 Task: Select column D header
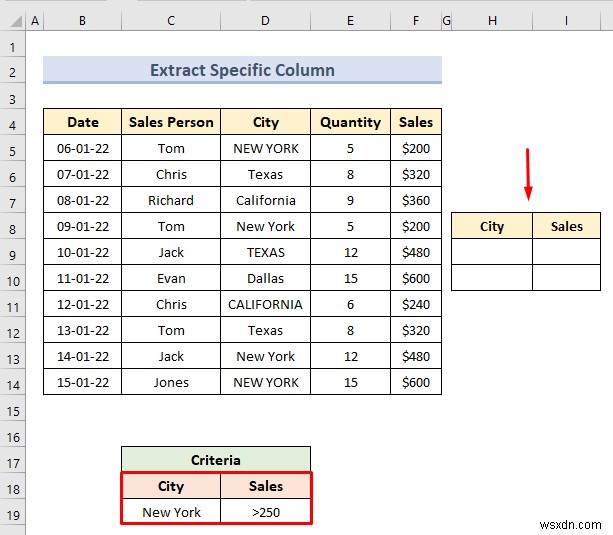tap(265, 21)
